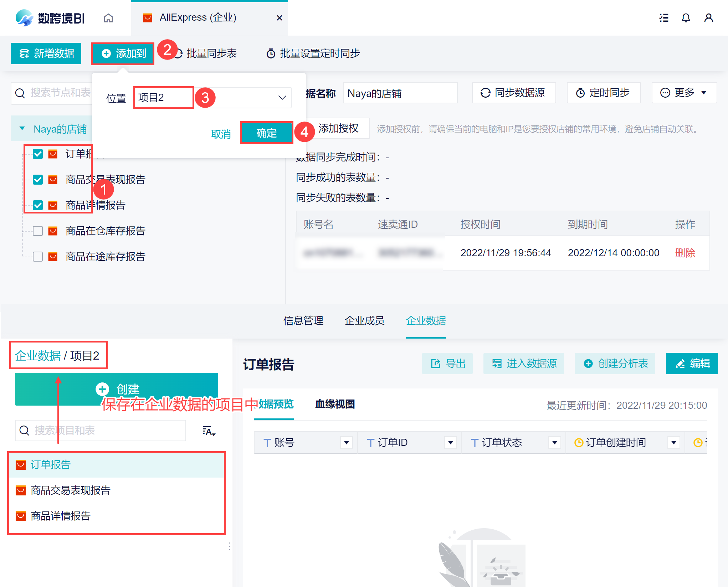Open the user profile icon
Screen dimensions: 728x587
click(709, 18)
